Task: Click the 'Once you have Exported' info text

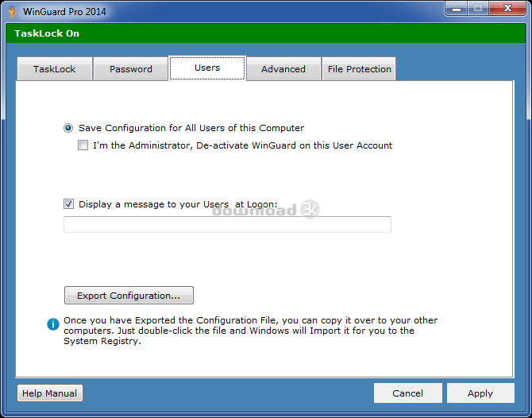Action: point(250,331)
